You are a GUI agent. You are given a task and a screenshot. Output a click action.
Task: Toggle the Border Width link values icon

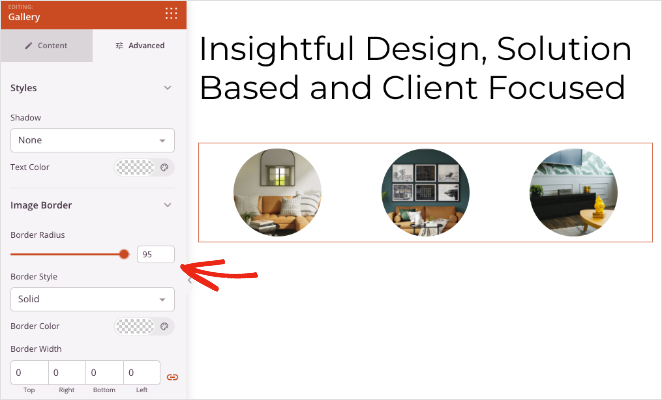(172, 377)
